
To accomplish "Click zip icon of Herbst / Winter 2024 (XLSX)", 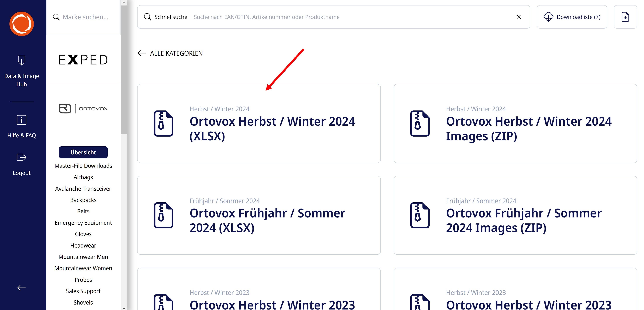I will [x=163, y=123].
